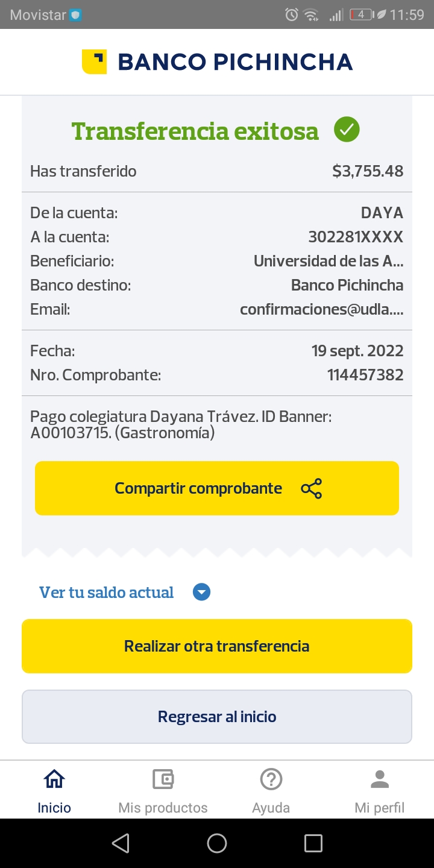Tap the alarm clock status bar icon
Image resolution: width=434 pixels, height=868 pixels.
point(292,14)
